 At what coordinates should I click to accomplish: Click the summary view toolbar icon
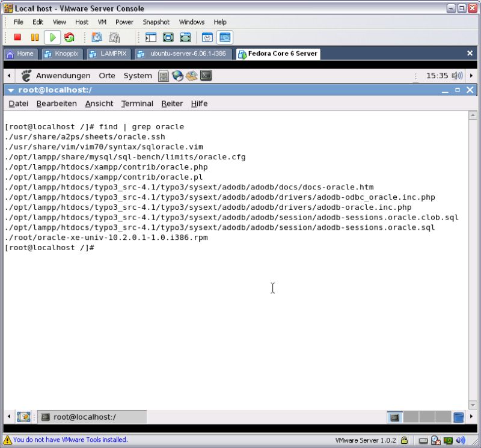[207, 37]
